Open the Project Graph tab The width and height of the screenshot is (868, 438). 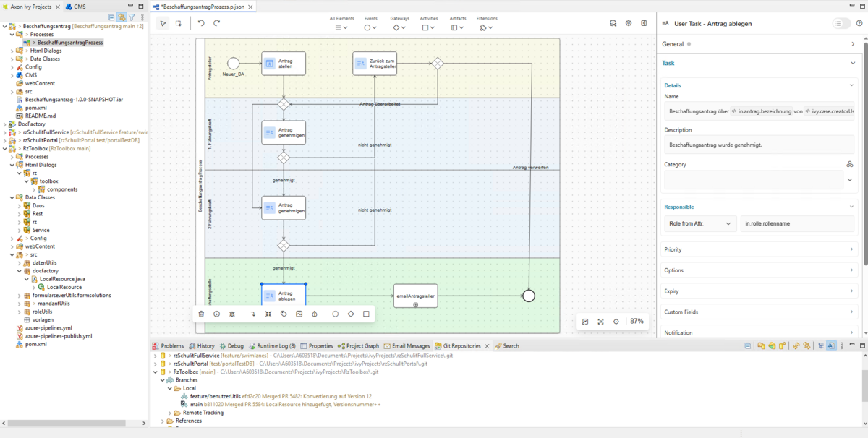click(x=359, y=346)
